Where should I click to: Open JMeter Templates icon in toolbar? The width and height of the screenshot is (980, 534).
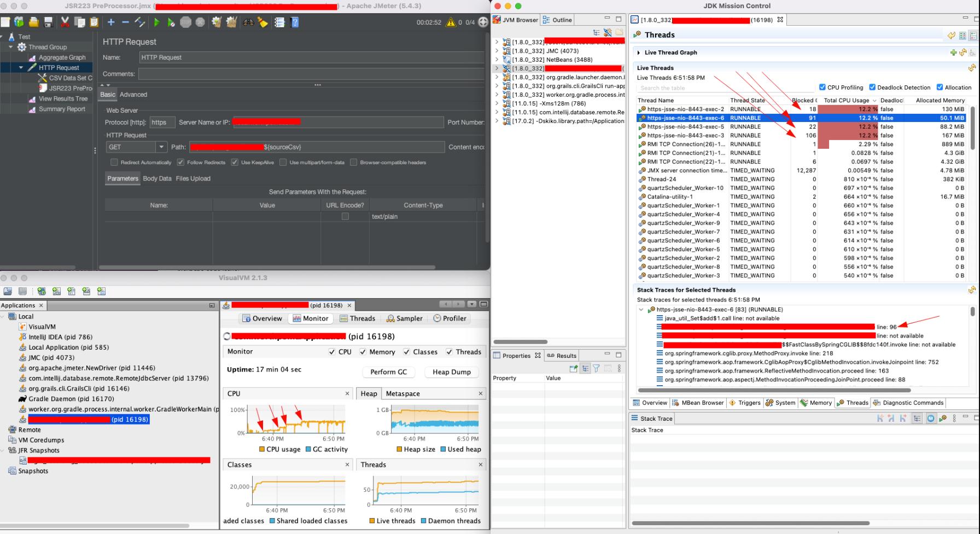point(19,22)
